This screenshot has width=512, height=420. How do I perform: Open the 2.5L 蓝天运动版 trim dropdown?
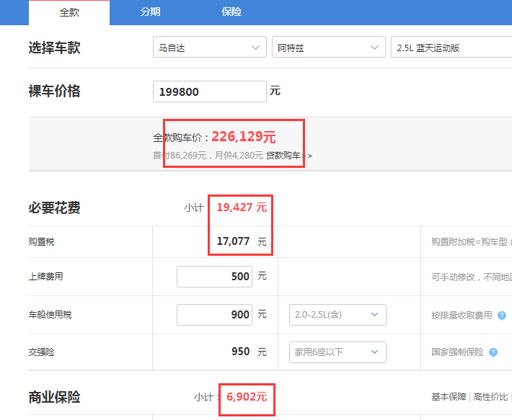coord(451,47)
